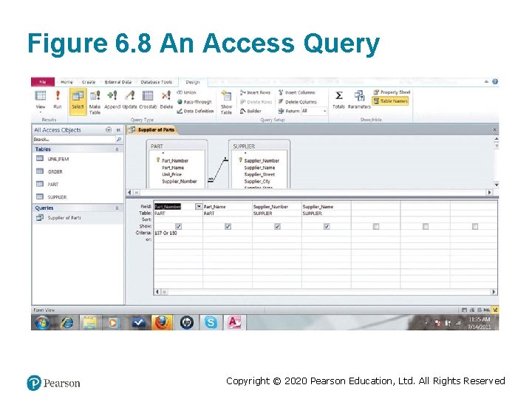Image resolution: width=532 pixels, height=399 pixels.
Task: Open the Database Tools ribbon tab
Action: coord(157,82)
